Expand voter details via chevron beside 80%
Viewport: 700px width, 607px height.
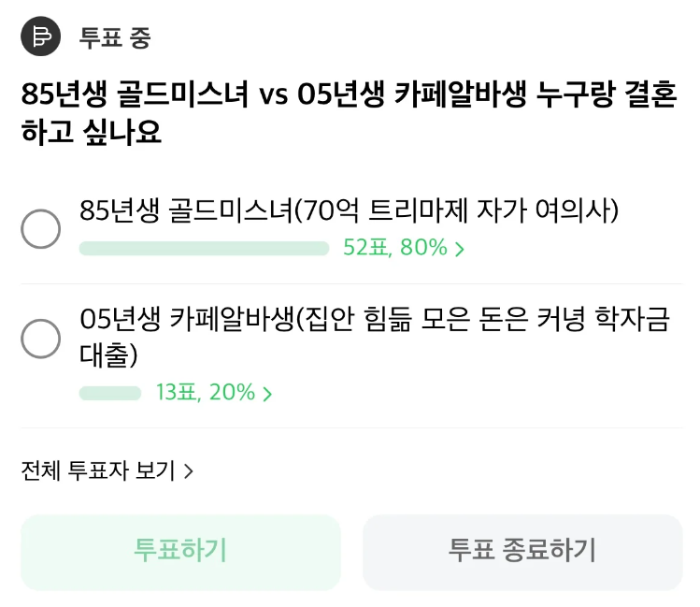460,250
